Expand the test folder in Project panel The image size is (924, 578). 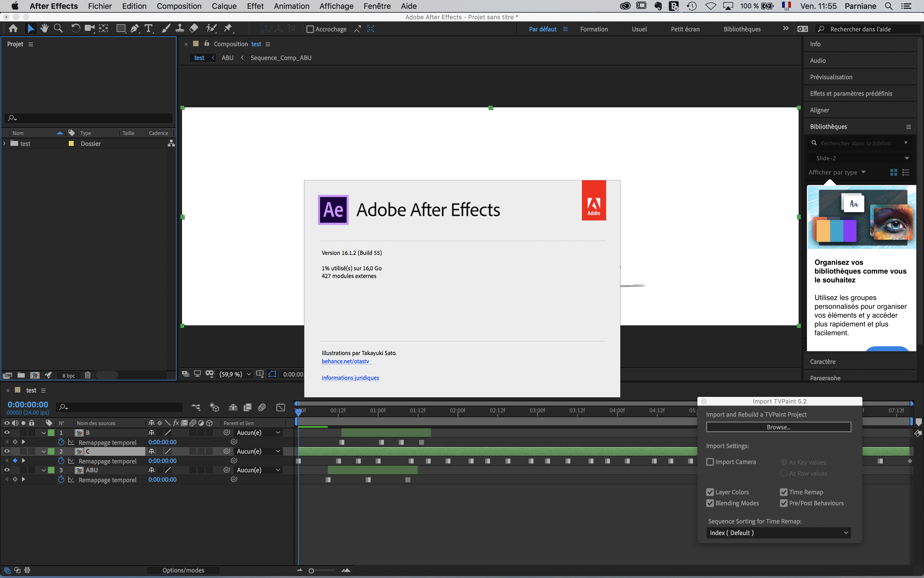pos(4,143)
